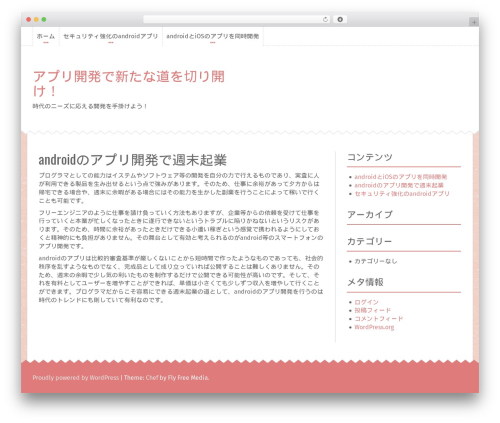Visit the WordPress.org link in sidebar
Screen dimensions: 500x423
tap(374, 327)
